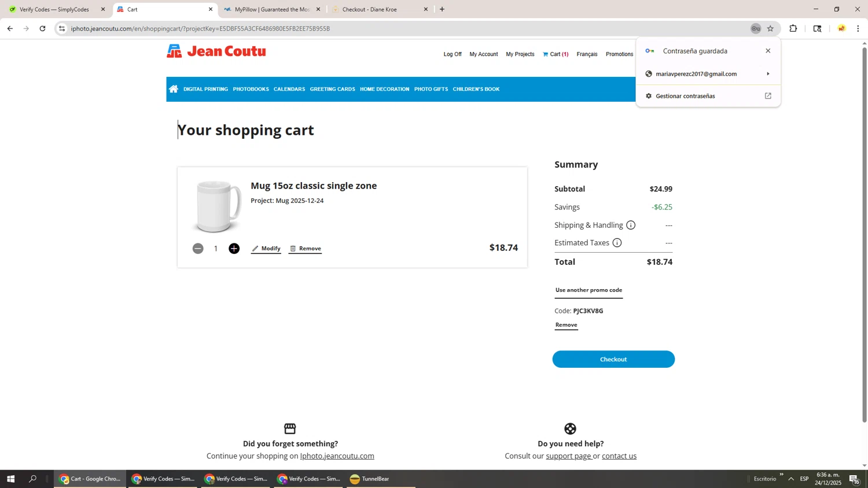The height and width of the screenshot is (488, 868).
Task: Decrease mug quantity with minus button
Action: [x=198, y=249]
